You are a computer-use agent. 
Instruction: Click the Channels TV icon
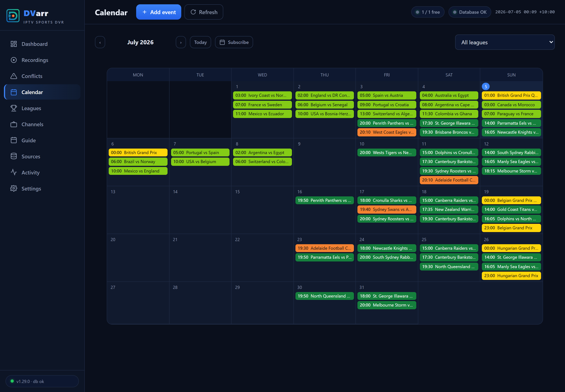[x=14, y=124]
